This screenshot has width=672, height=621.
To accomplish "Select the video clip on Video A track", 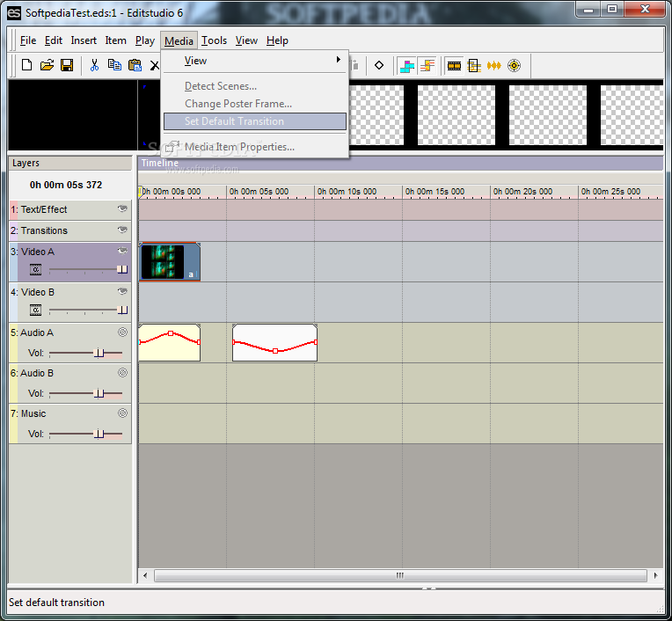I will [x=170, y=261].
